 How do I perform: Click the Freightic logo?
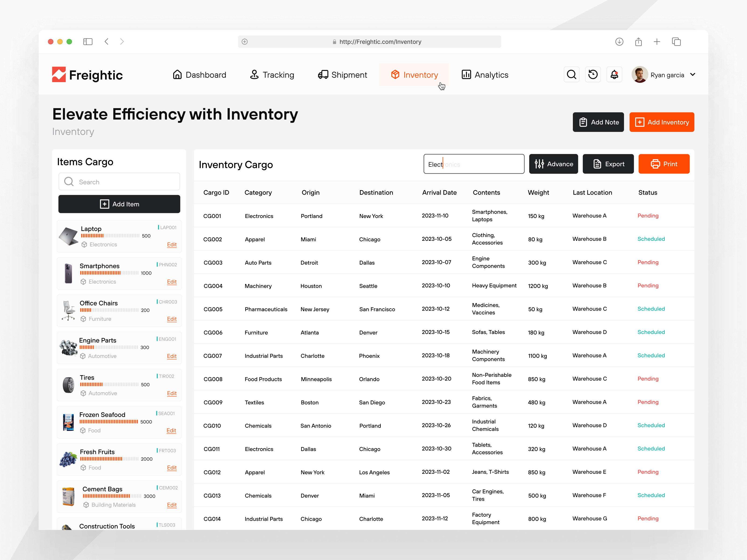click(x=87, y=75)
